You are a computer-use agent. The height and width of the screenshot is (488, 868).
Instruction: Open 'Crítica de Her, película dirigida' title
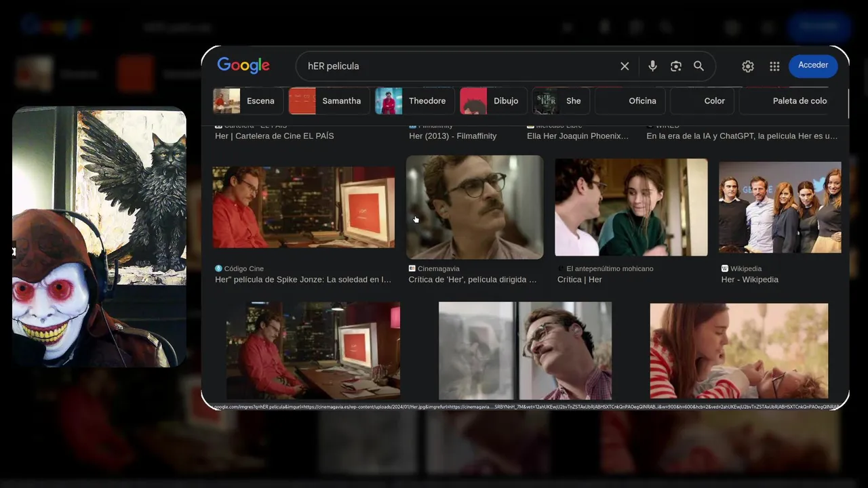coord(473,279)
